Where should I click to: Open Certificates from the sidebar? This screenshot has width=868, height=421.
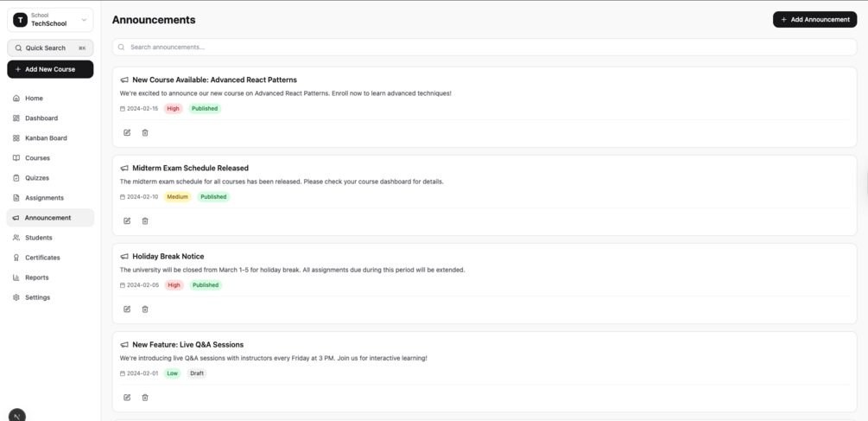point(42,258)
